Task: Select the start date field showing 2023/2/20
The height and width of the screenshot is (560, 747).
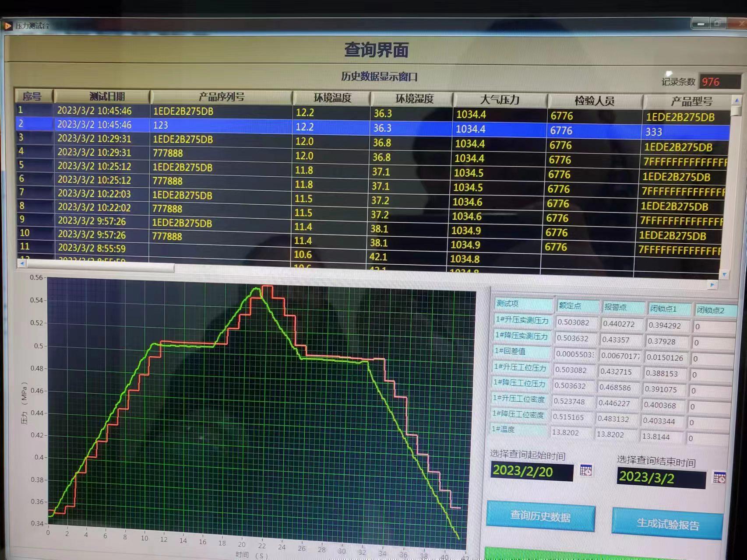Action: tap(531, 472)
